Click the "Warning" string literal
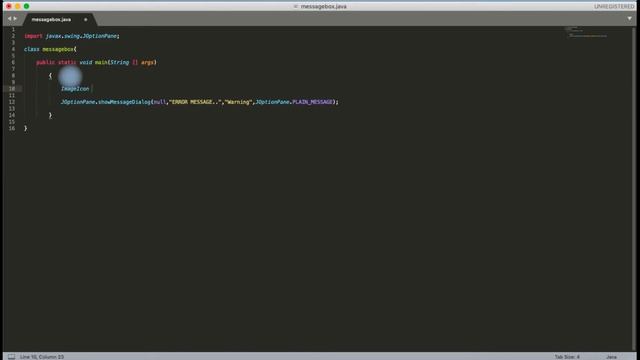 (x=238, y=102)
